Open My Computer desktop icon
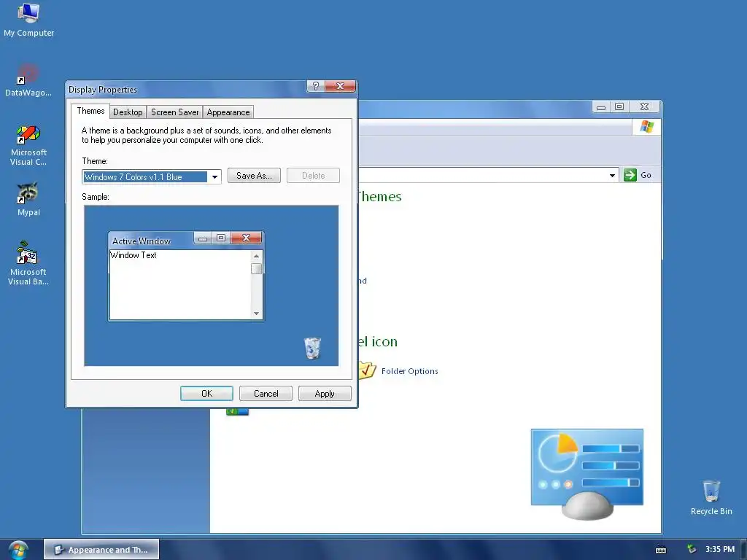747x560 pixels. coord(28,20)
